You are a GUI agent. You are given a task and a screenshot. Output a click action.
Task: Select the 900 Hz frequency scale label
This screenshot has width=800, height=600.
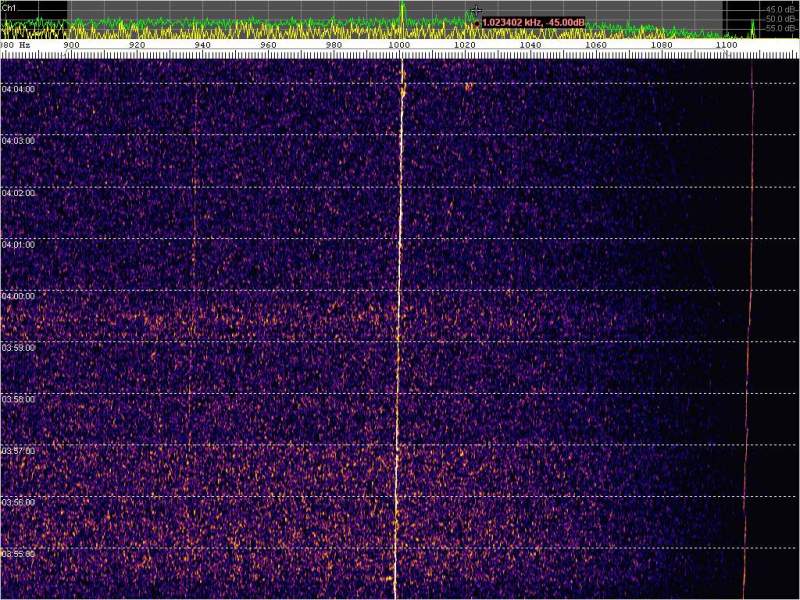[x=72, y=45]
